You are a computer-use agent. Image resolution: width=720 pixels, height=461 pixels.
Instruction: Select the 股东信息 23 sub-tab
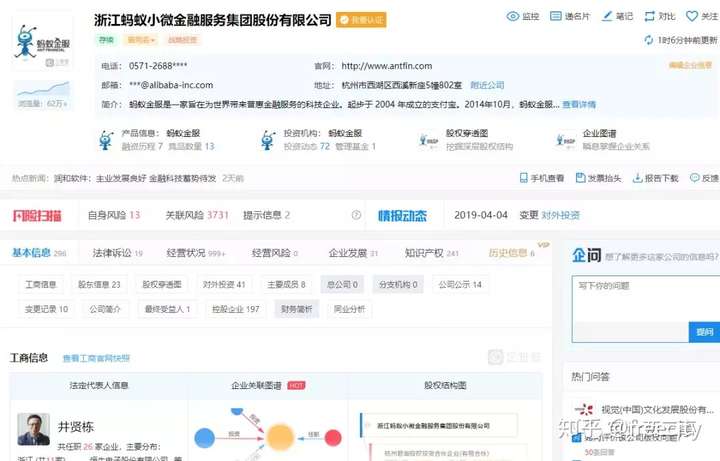99,285
